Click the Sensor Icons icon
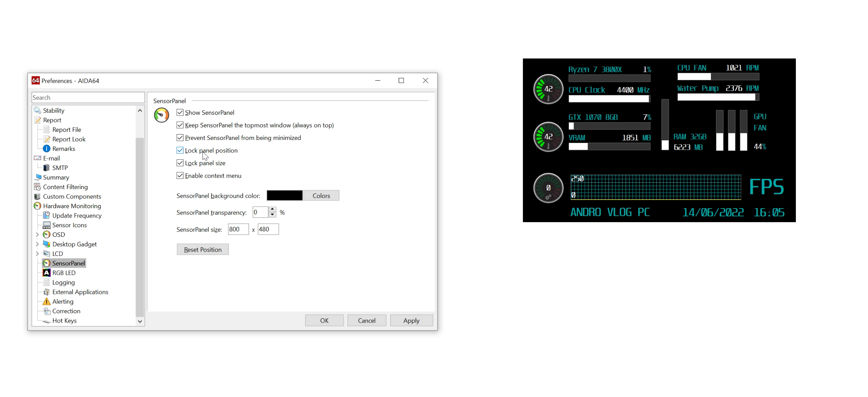 coord(47,225)
